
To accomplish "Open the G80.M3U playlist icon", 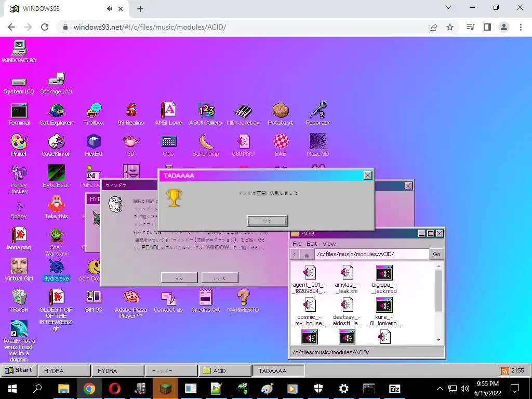I will click(243, 141).
